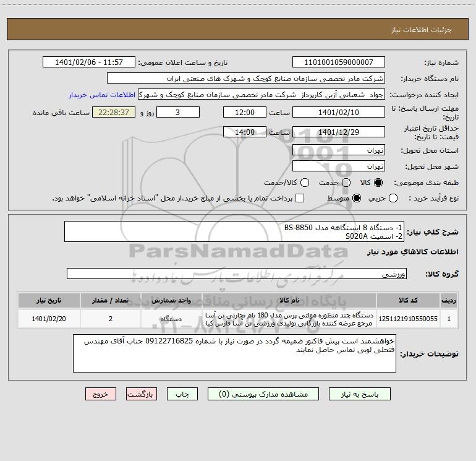Click delivery province field تهران
This screenshot has height=461, width=476.
pyautogui.click(x=339, y=150)
